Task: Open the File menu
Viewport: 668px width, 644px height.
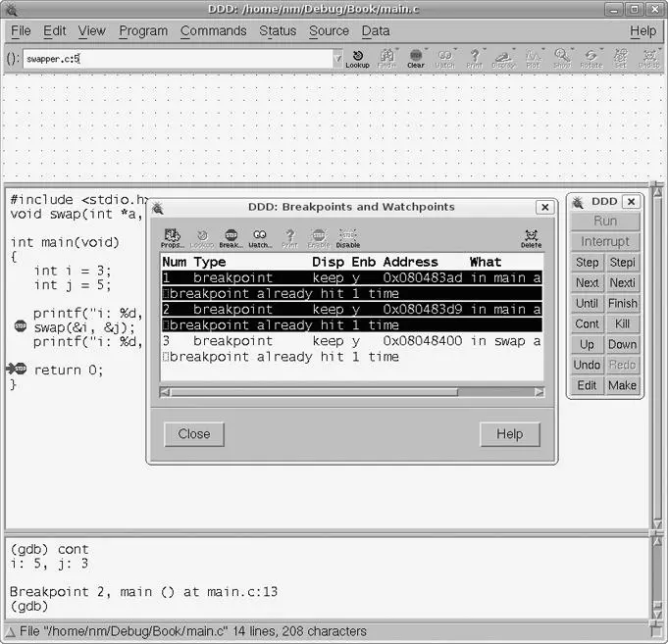Action: [21, 30]
